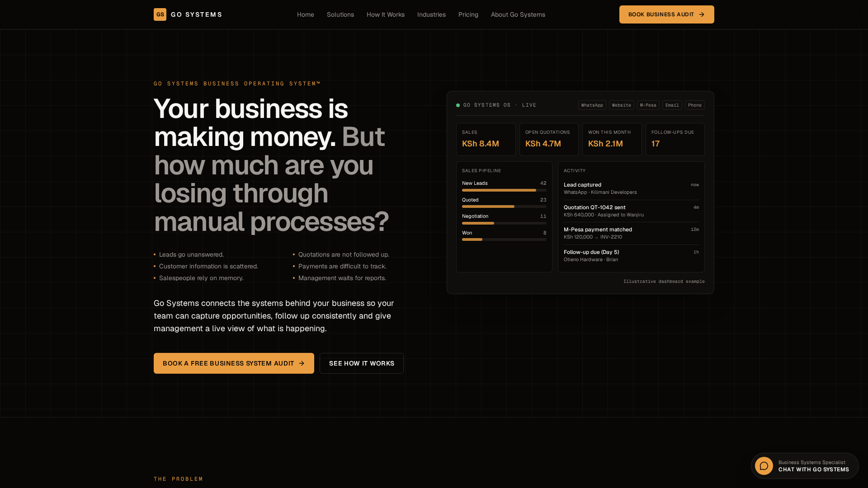
Task: Click 'GO SYSTEMS BUSINESS OPERATING SYSTEM™' eyebrow text
Action: (237, 84)
